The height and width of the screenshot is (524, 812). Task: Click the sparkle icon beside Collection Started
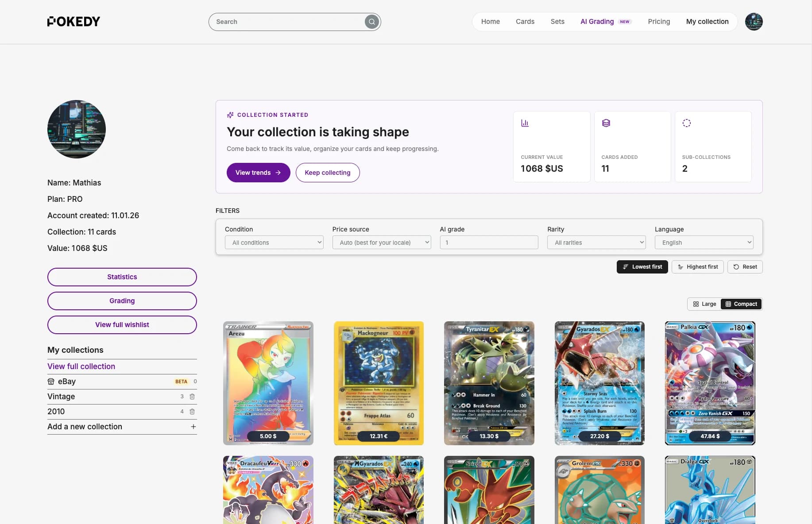point(230,115)
